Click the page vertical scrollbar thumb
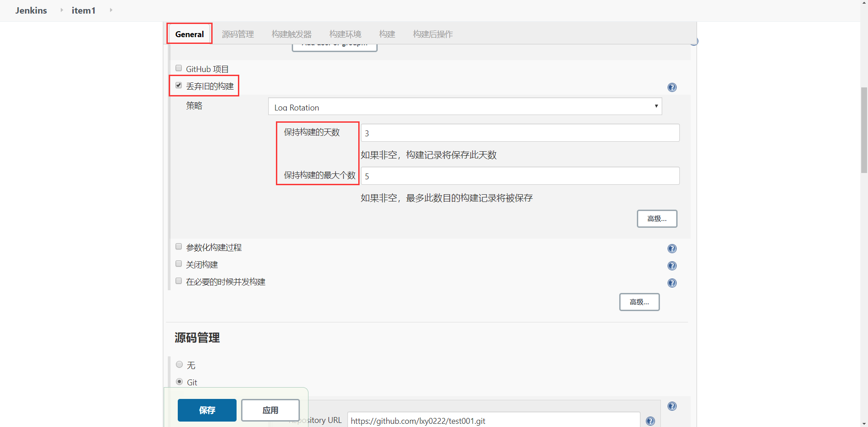This screenshot has width=868, height=427. point(864,130)
